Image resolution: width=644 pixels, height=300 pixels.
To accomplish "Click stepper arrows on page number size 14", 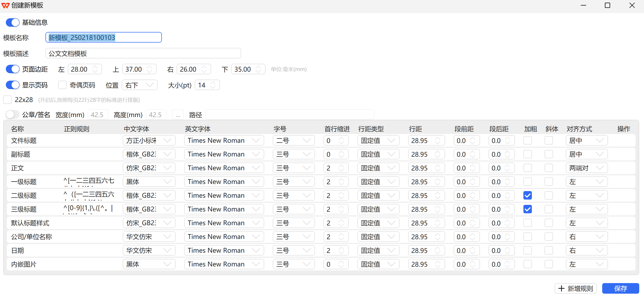I will [x=213, y=85].
